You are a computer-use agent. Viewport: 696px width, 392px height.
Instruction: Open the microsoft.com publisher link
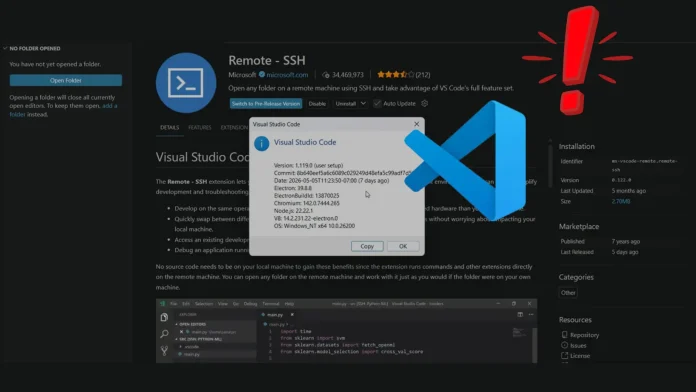[287, 75]
